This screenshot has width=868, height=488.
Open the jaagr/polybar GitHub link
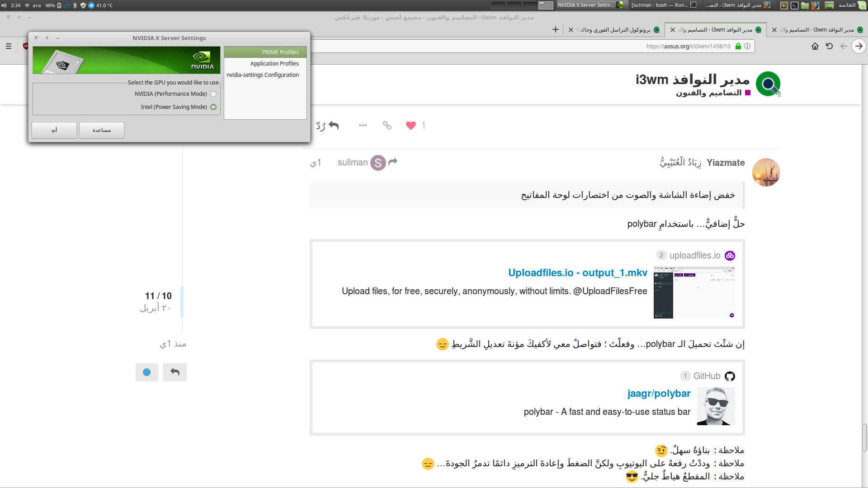[x=659, y=394]
